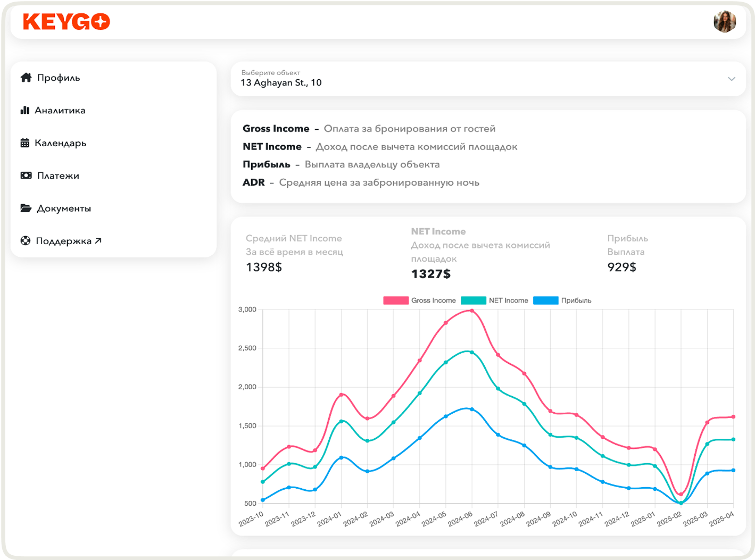Click the open folder icon beside Документы
The height and width of the screenshot is (560, 755).
click(26, 208)
